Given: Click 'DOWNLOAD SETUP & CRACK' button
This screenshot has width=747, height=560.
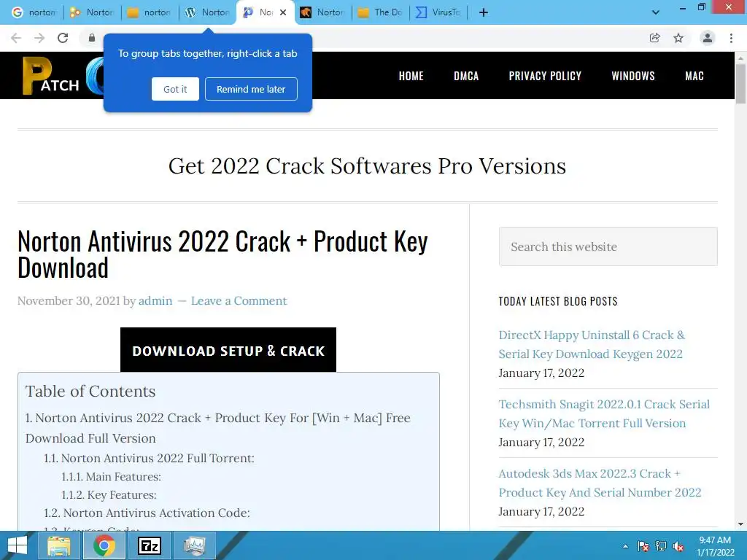Looking at the screenshot, I should click(x=228, y=350).
